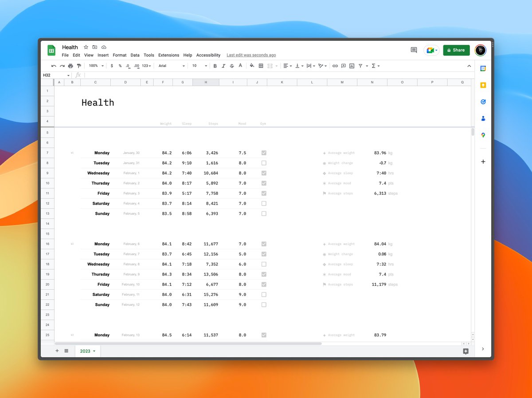This screenshot has width=532, height=398.
Task: Insert comment from toolbar
Action: (x=344, y=66)
